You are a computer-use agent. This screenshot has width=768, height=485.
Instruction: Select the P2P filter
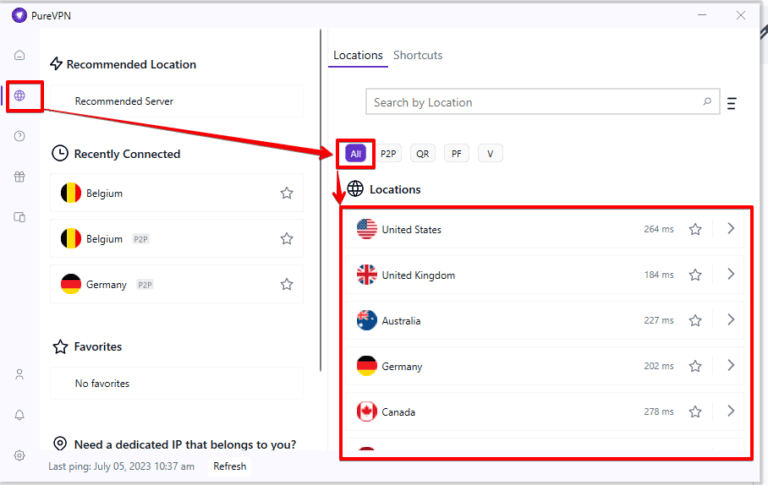tap(388, 154)
